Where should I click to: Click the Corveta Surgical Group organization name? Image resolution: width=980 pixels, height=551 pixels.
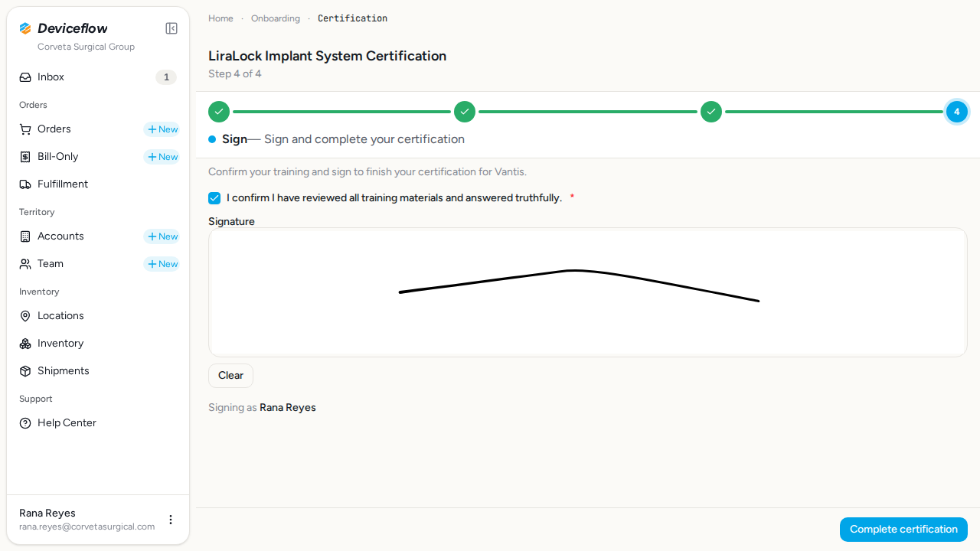tap(86, 47)
